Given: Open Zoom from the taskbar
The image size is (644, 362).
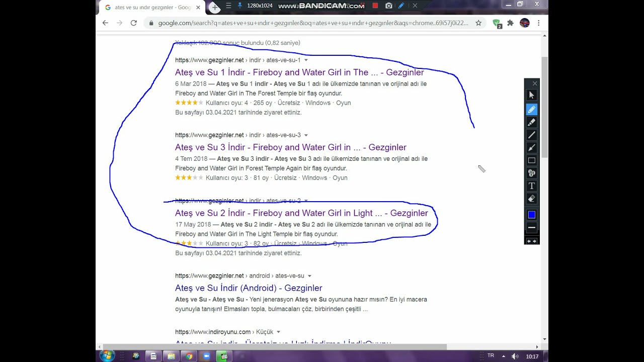Looking at the screenshot, I should 206,356.
